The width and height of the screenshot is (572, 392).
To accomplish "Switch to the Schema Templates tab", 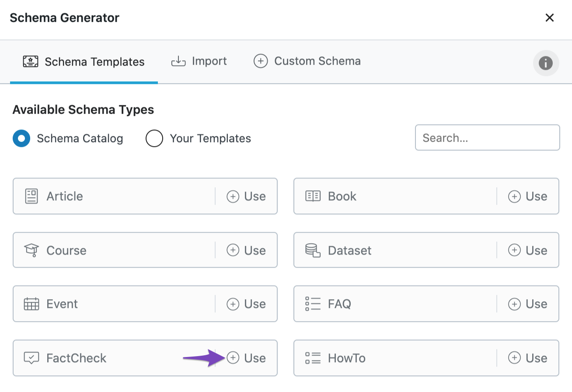I will coord(94,62).
